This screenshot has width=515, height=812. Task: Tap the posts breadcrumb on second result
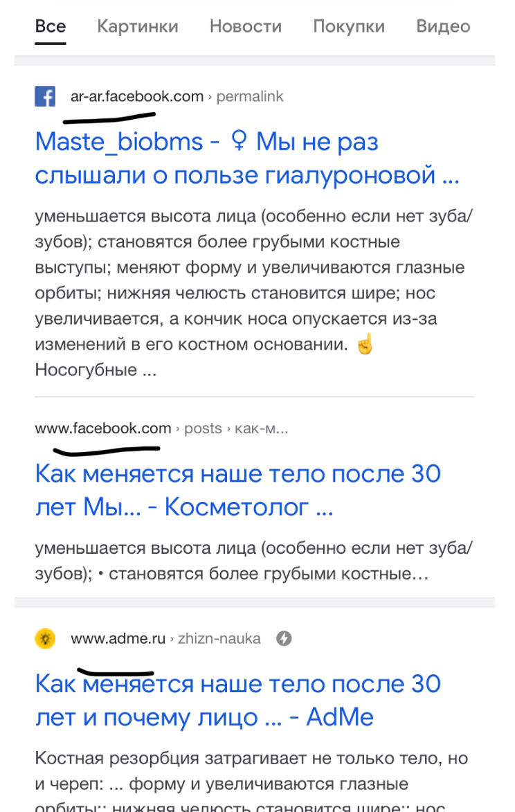coord(203,428)
